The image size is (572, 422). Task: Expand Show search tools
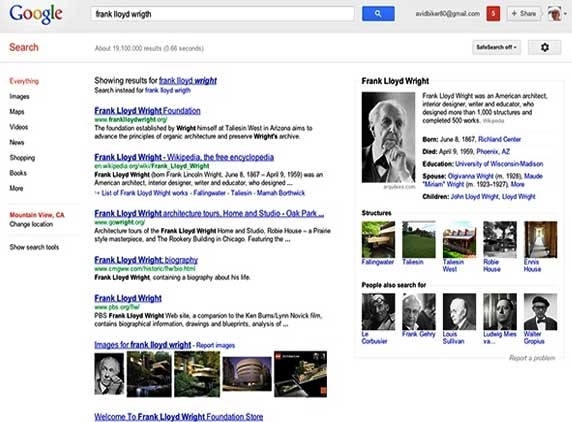[34, 247]
